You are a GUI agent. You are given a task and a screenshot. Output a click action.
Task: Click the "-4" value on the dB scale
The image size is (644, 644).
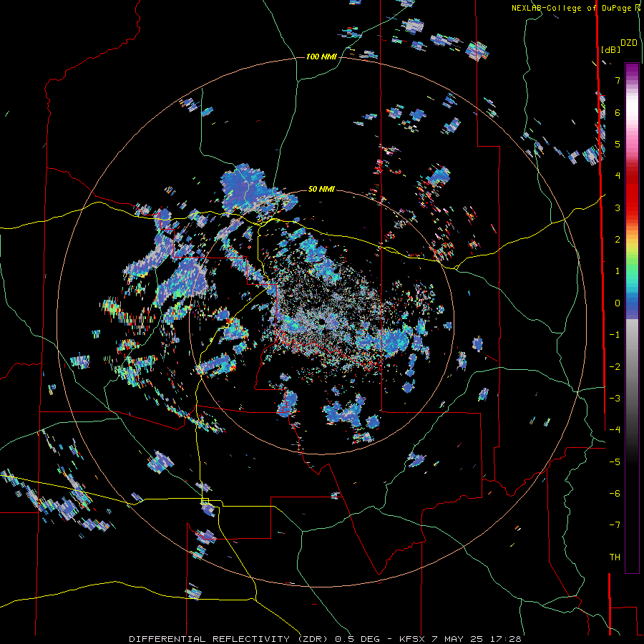(x=615, y=430)
